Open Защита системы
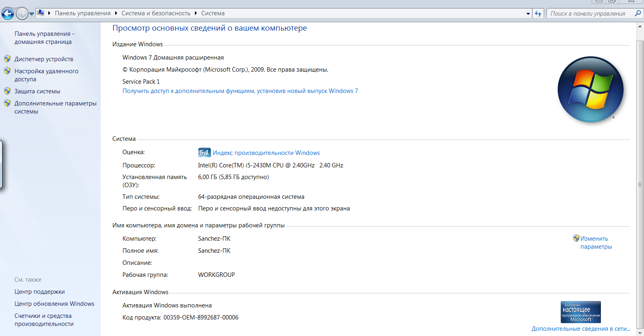 coord(37,91)
